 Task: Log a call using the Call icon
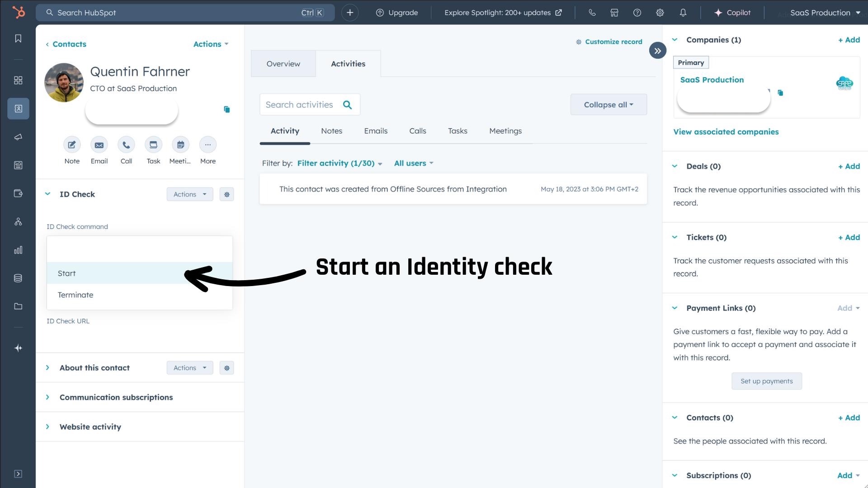(x=126, y=145)
